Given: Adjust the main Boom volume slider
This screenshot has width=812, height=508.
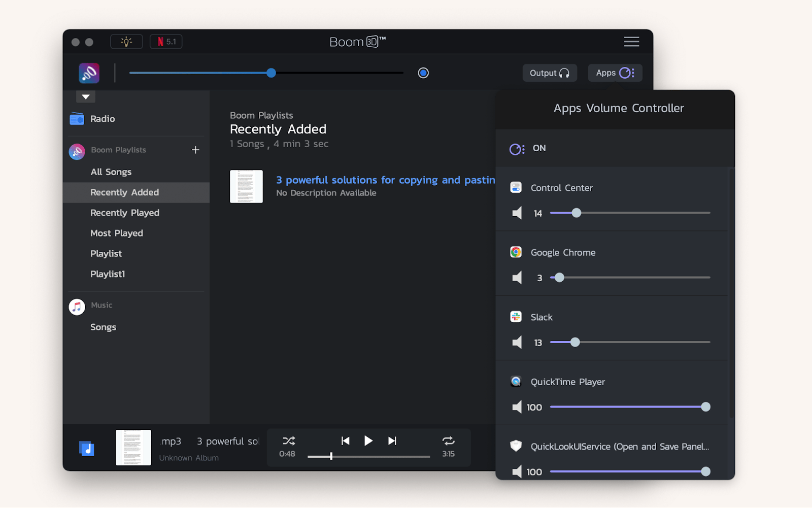Looking at the screenshot, I should click(266, 73).
